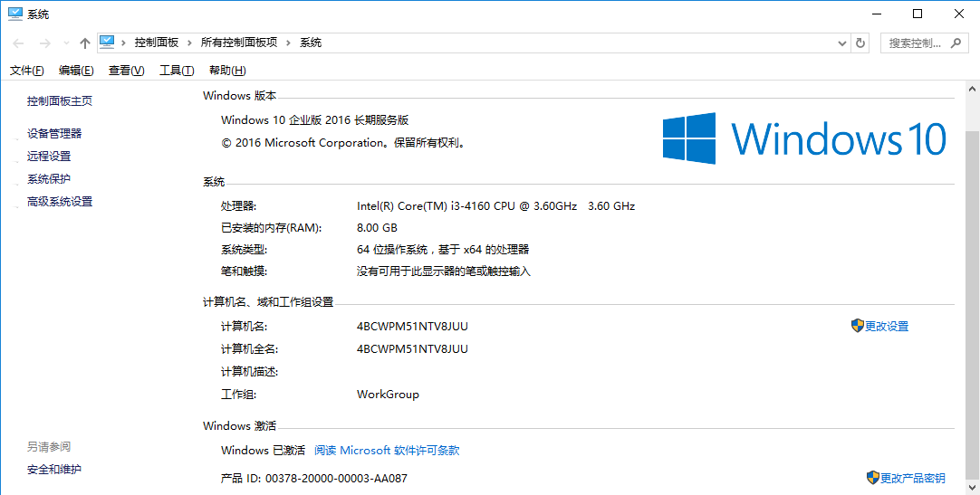Expand the address bar history dropdown
The image size is (980, 495).
click(841, 43)
